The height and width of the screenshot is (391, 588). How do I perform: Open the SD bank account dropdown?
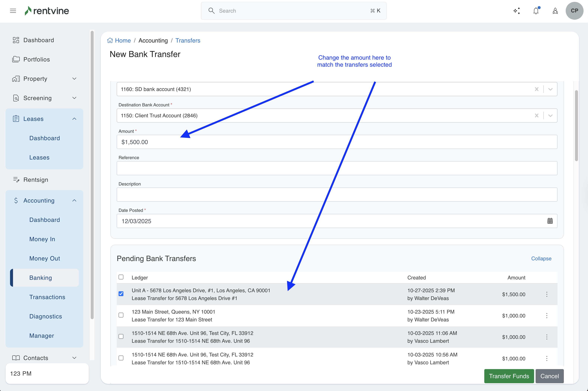coord(550,89)
